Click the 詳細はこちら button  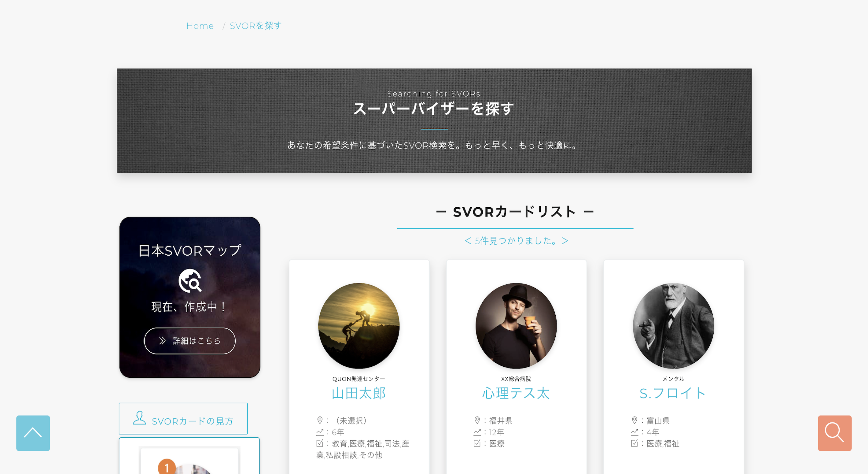190,341
